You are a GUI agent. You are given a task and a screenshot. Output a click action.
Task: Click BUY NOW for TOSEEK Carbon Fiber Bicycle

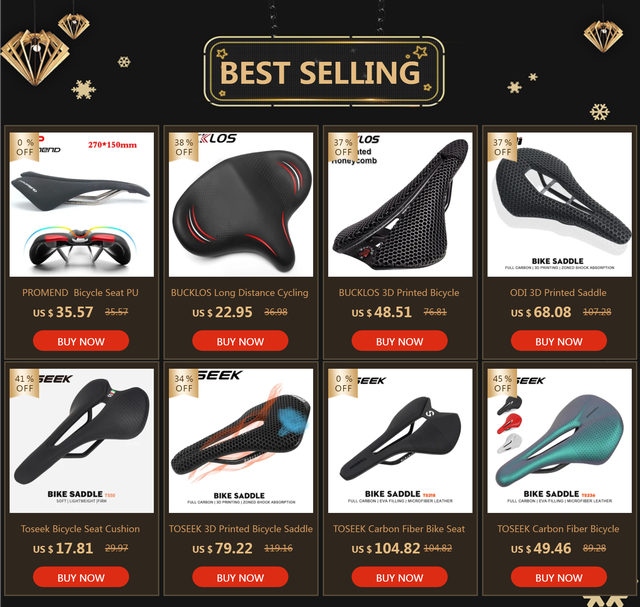click(559, 577)
